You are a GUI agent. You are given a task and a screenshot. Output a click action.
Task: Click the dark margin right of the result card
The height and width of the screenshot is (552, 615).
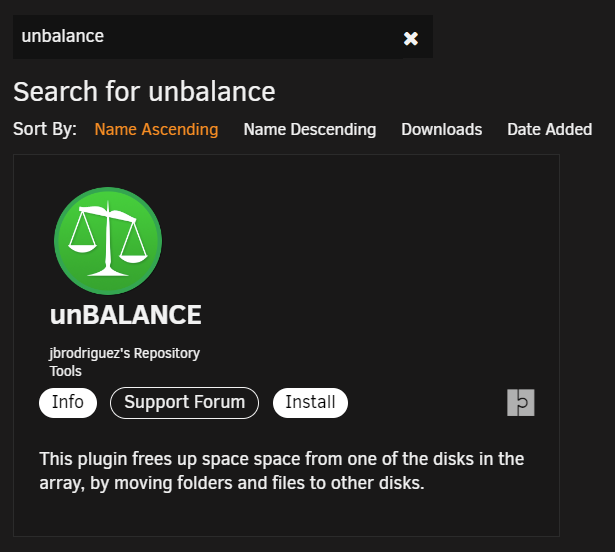pyautogui.click(x=587, y=345)
